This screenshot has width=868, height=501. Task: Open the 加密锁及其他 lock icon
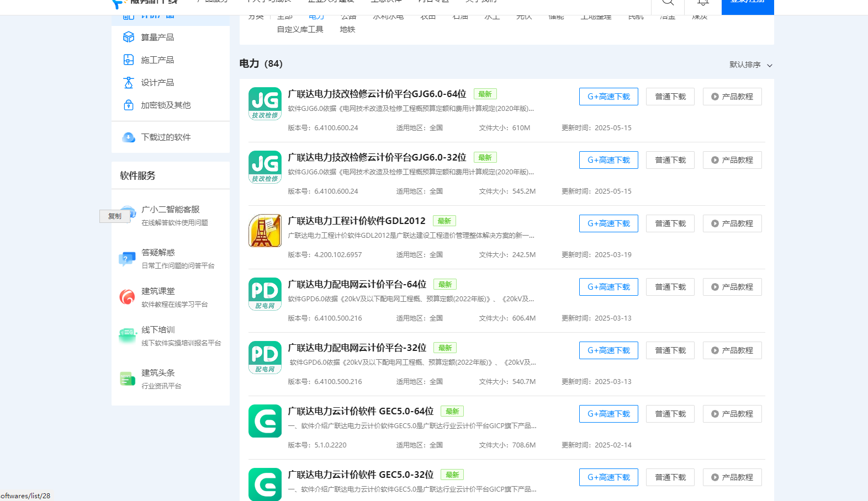(129, 105)
